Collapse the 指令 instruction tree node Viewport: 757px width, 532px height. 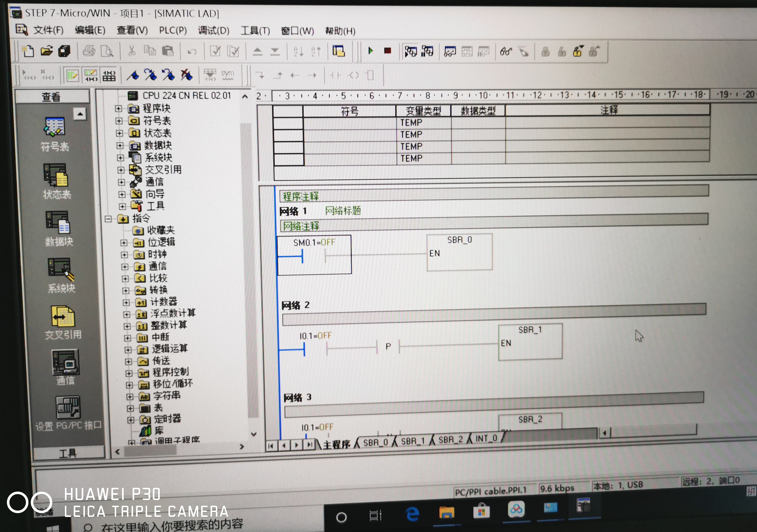coord(108,219)
